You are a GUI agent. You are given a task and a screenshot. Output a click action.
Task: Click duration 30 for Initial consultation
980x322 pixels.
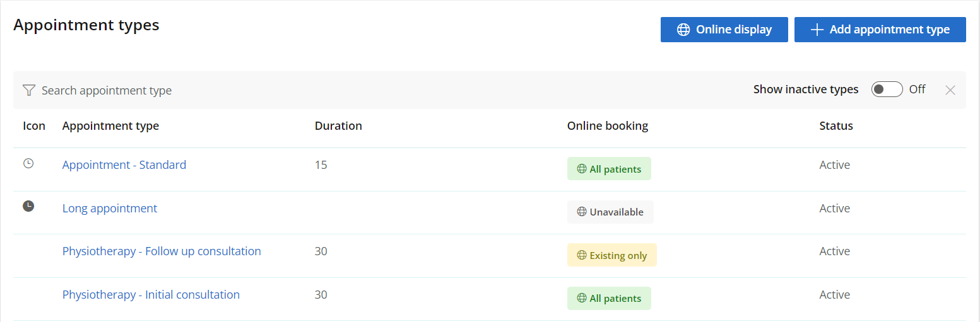321,295
